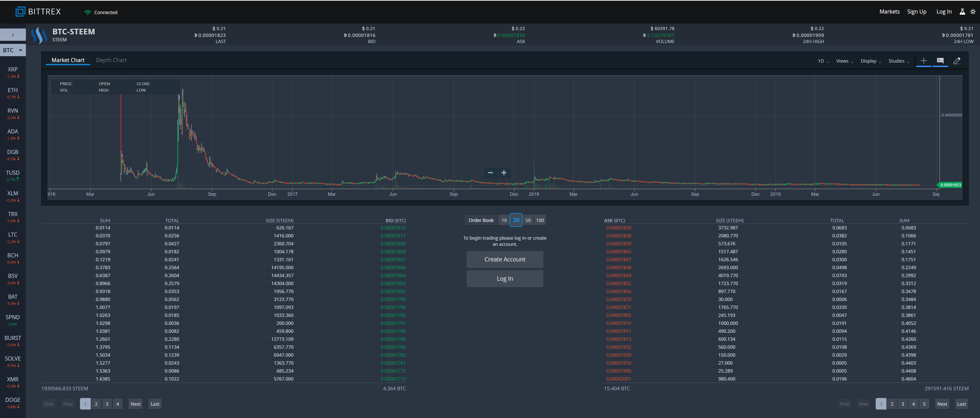Open the Display dropdown
This screenshot has height=418, width=980.
tap(871, 61)
